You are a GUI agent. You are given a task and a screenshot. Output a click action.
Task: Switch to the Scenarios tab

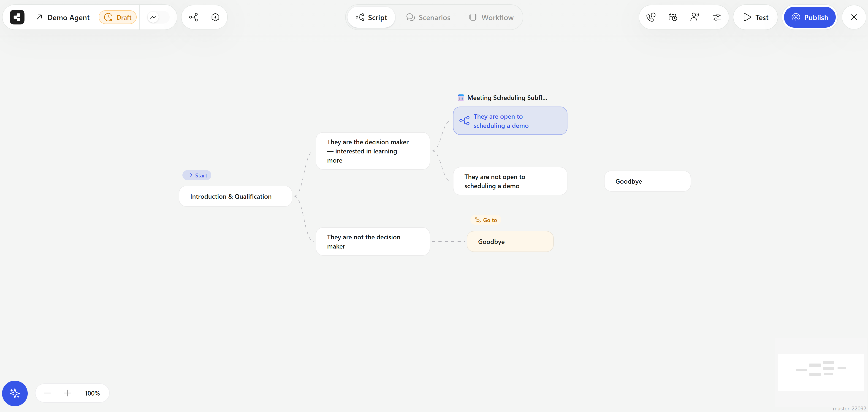click(x=428, y=17)
